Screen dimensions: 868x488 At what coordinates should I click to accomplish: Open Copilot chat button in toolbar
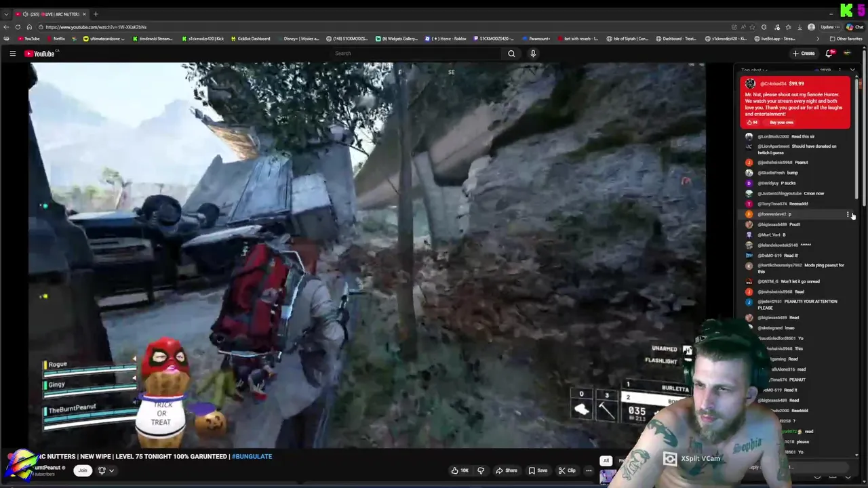856,27
